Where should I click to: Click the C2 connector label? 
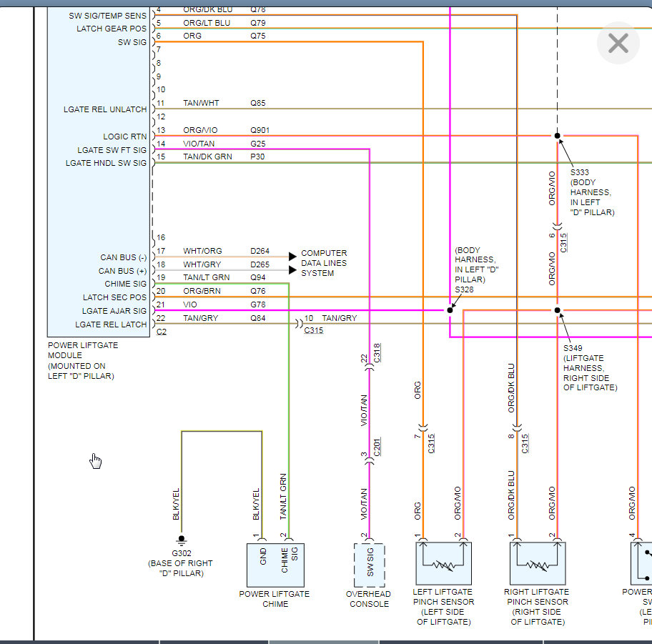click(x=162, y=332)
